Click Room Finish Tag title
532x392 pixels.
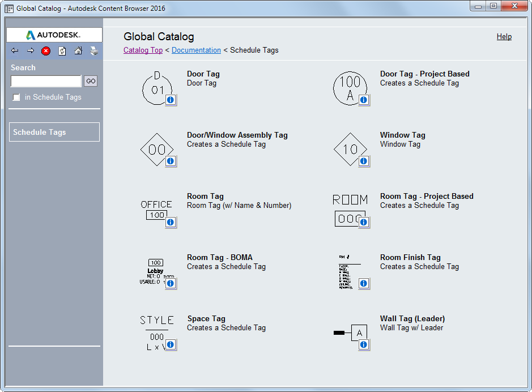(410, 257)
